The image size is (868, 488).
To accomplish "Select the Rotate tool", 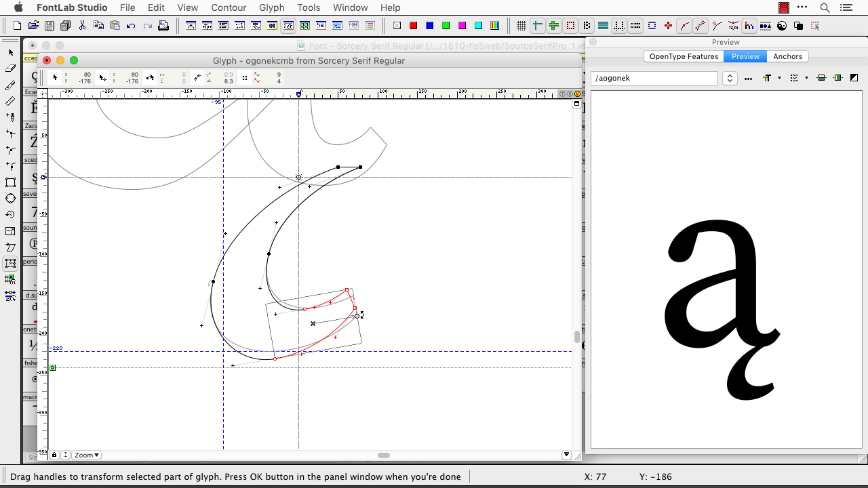I will (10, 215).
